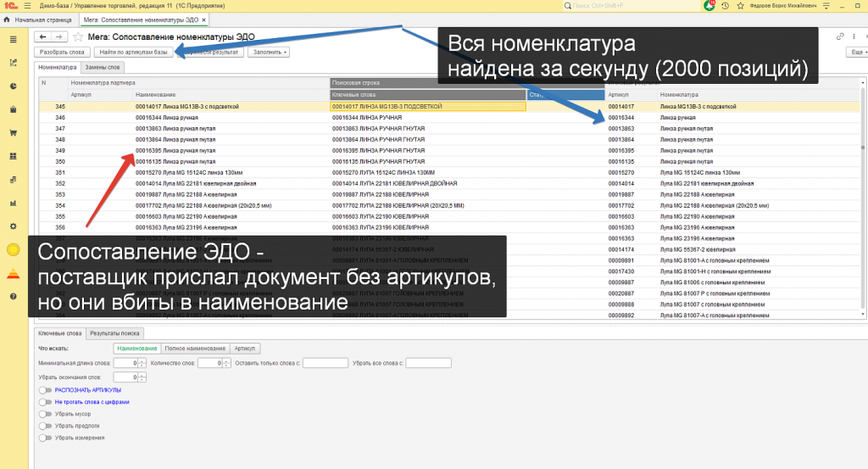Image resolution: width=868 pixels, height=469 pixels.
Task: Toggle 'Убрать мусор' switch
Action: (x=45, y=414)
